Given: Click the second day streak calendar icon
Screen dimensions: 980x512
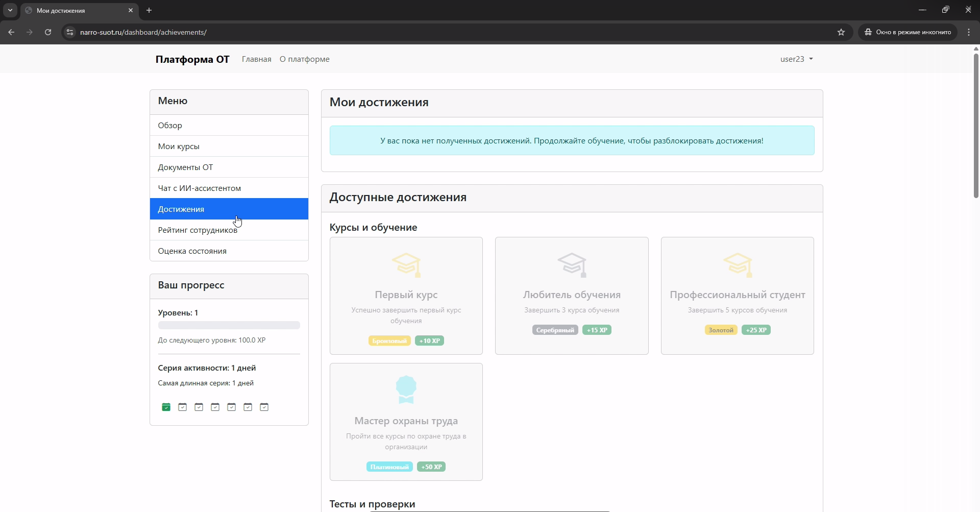Looking at the screenshot, I should coord(182,407).
